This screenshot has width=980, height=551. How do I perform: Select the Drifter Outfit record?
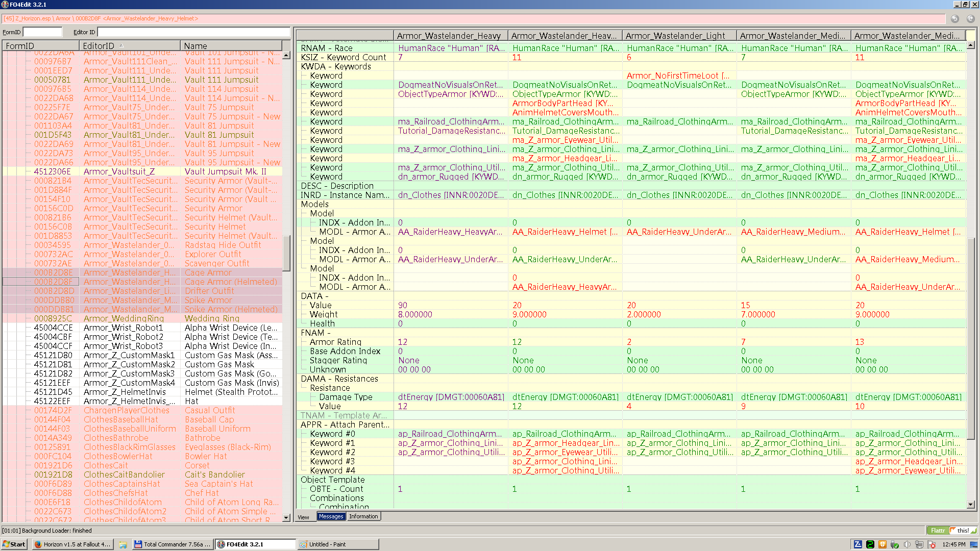(x=143, y=291)
